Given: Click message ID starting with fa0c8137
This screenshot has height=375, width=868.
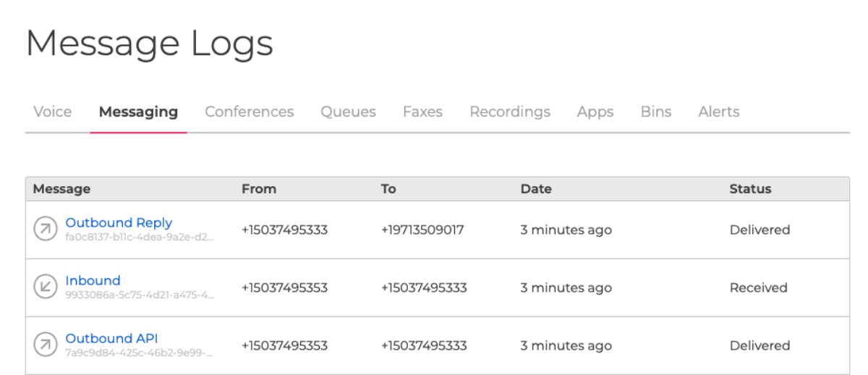Looking at the screenshot, I should click(x=140, y=237).
